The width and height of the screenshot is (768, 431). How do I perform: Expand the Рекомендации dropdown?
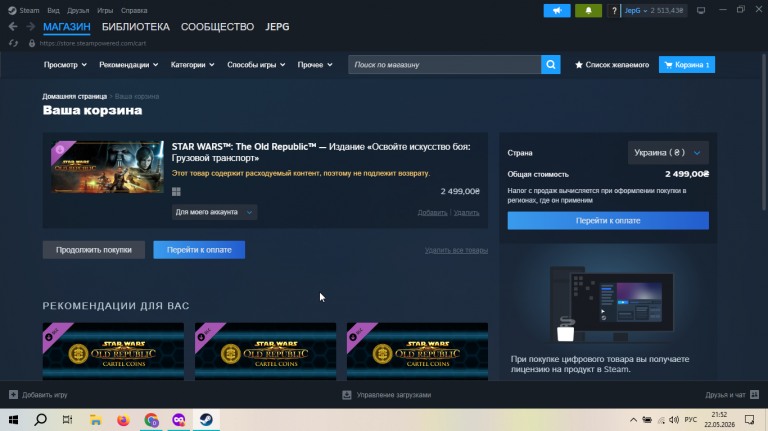point(128,65)
